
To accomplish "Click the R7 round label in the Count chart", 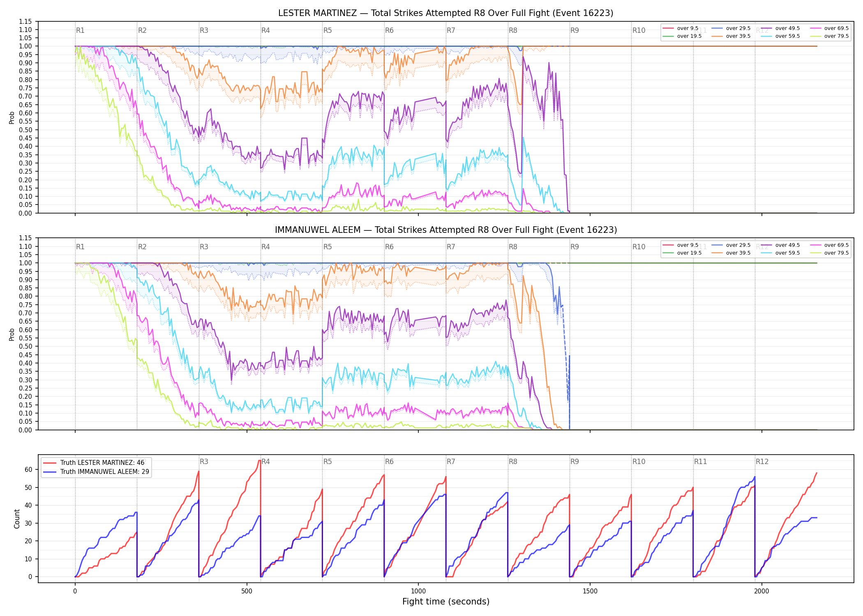I will [x=451, y=462].
